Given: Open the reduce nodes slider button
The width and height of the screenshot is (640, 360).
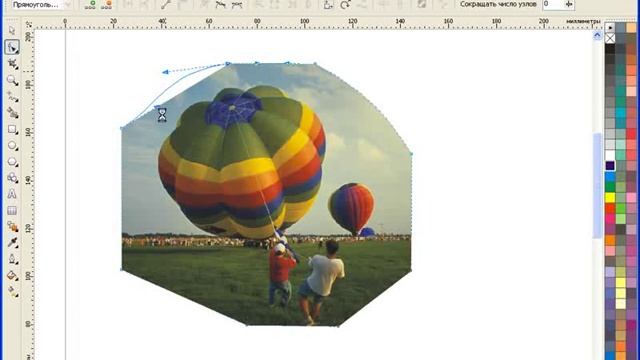Looking at the screenshot, I should click(569, 4).
